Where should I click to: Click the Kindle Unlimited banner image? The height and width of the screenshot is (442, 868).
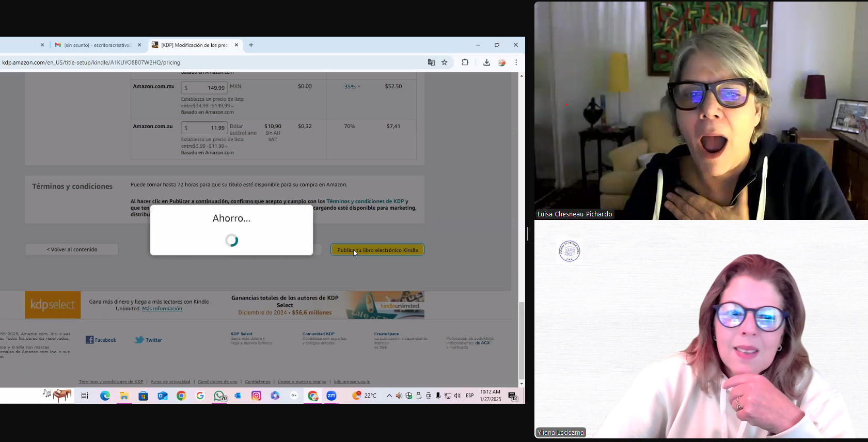[x=385, y=305]
